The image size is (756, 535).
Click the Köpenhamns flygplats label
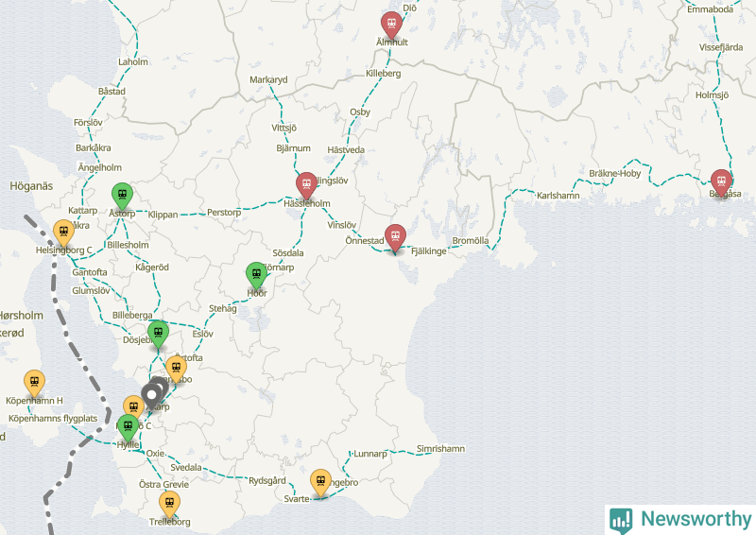click(x=53, y=418)
